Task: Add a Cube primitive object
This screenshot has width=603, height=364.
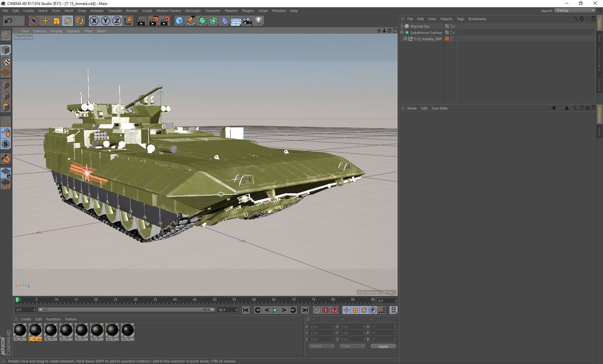Action: 179,21
